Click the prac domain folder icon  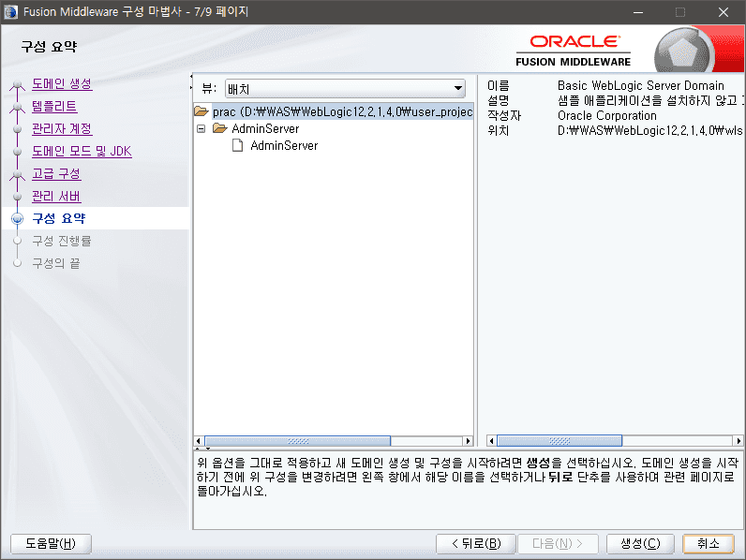201,111
